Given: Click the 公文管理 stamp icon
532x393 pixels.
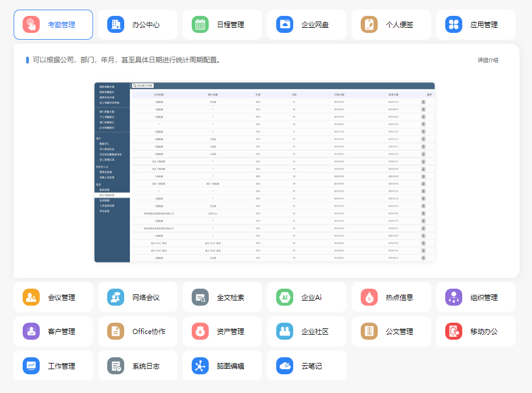Looking at the screenshot, I should (x=369, y=331).
